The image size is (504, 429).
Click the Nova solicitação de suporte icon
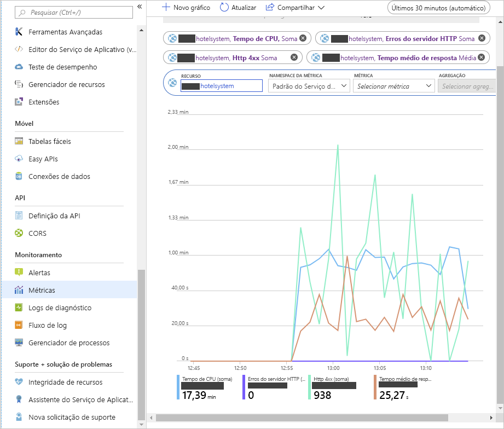tap(19, 417)
